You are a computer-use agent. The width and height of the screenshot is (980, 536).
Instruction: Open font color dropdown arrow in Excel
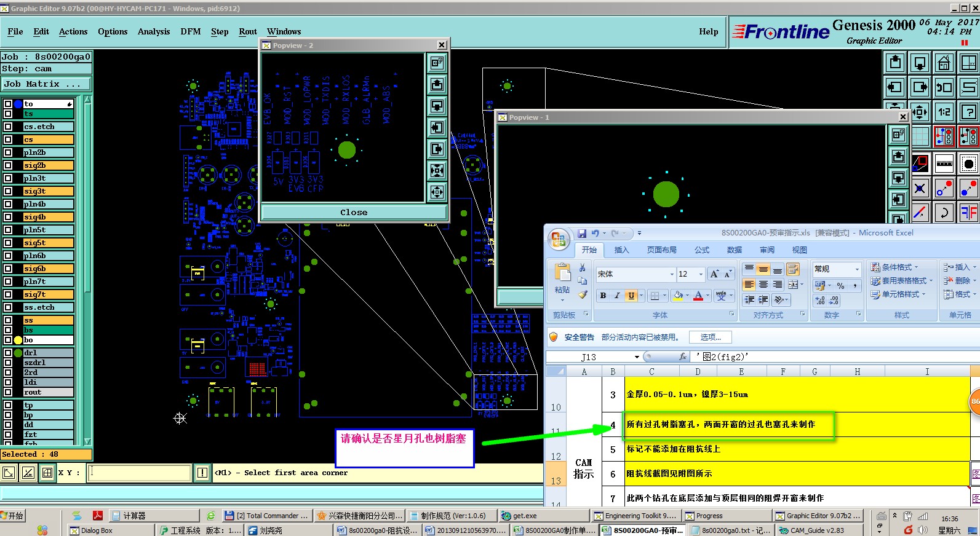coord(707,296)
